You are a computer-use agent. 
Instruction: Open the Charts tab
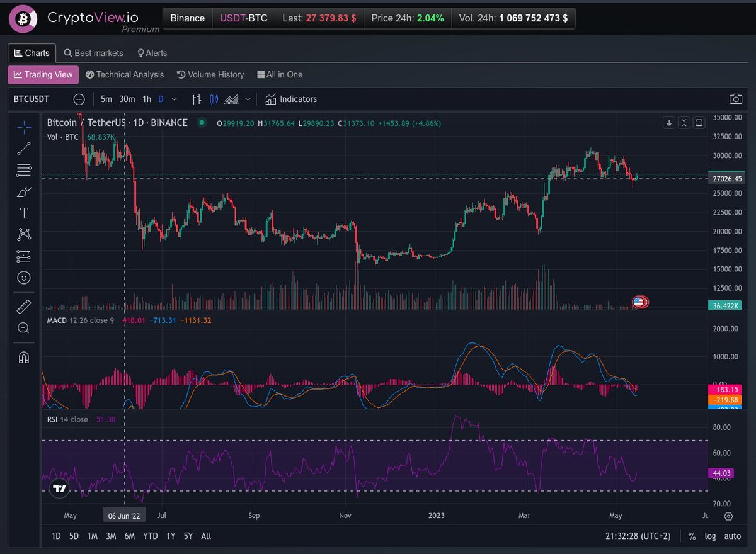point(32,53)
